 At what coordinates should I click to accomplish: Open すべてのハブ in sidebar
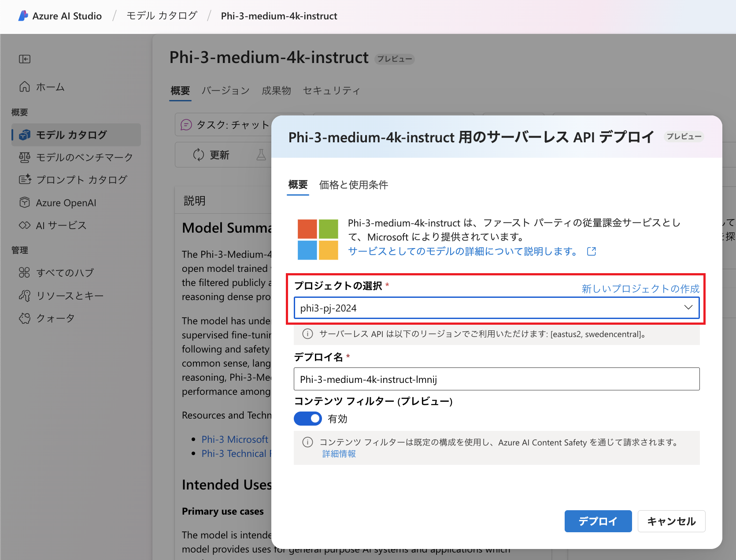(76, 273)
